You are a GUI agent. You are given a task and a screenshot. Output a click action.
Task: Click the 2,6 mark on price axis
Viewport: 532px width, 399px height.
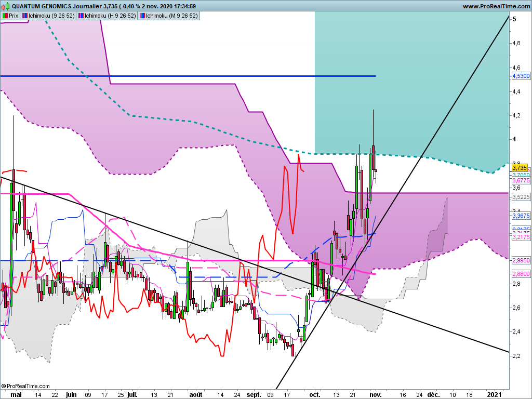click(516, 308)
